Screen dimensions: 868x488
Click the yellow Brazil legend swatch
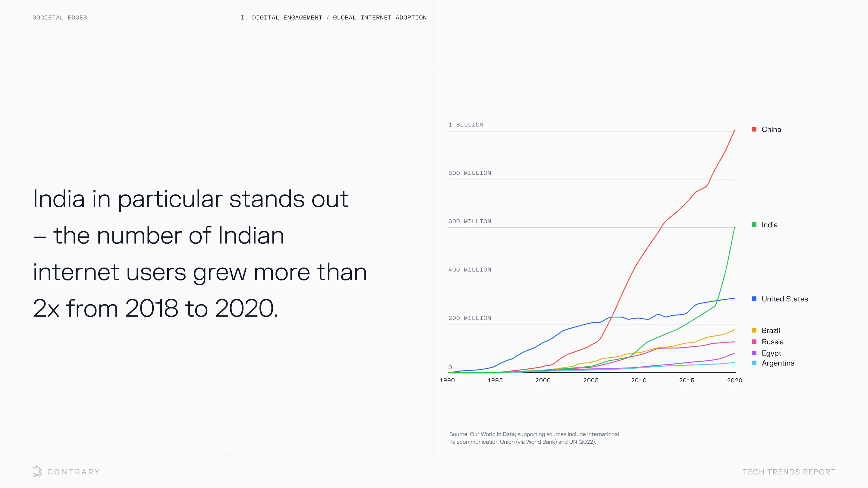click(754, 330)
